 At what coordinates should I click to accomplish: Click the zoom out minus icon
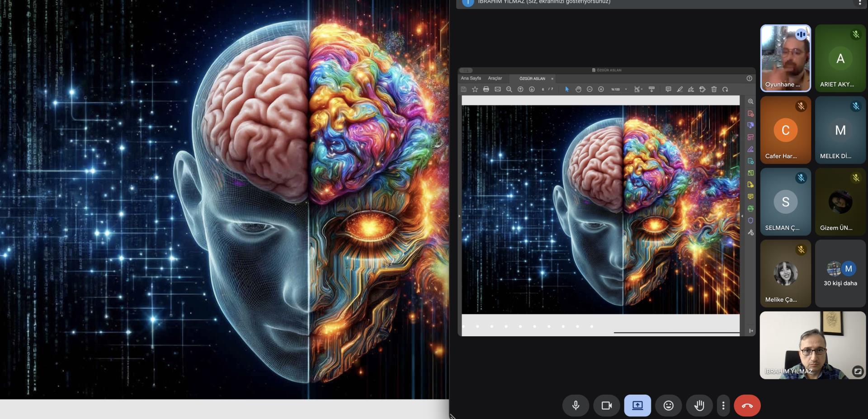590,89
